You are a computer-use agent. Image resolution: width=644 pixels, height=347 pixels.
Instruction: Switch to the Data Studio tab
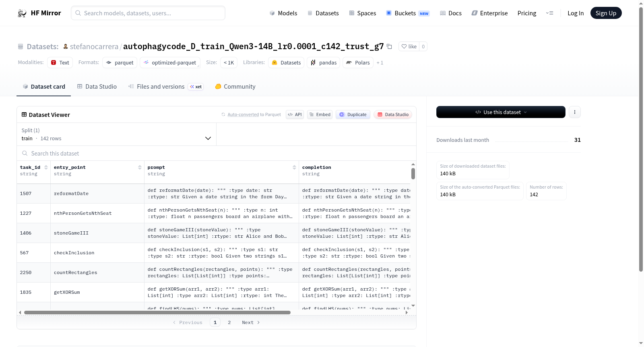97,87
